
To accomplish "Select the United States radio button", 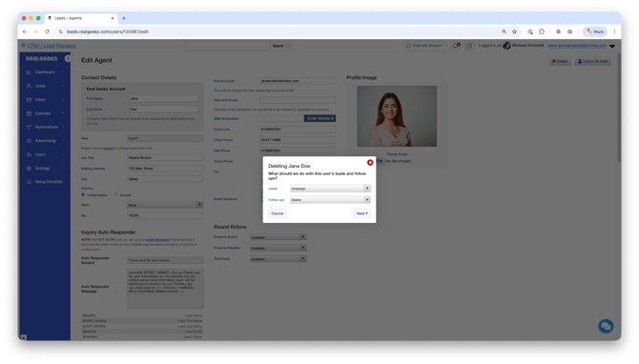I will click(x=83, y=194).
